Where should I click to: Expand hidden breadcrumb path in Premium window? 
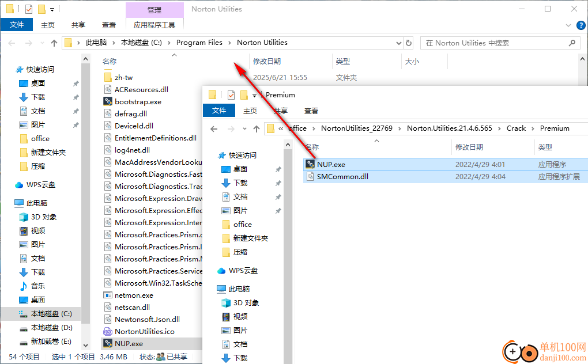coord(281,128)
